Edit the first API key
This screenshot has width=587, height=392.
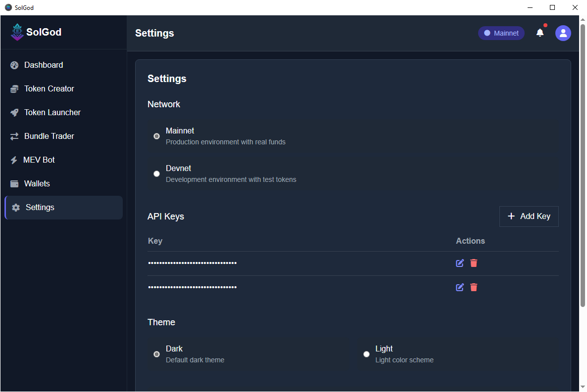tap(460, 263)
